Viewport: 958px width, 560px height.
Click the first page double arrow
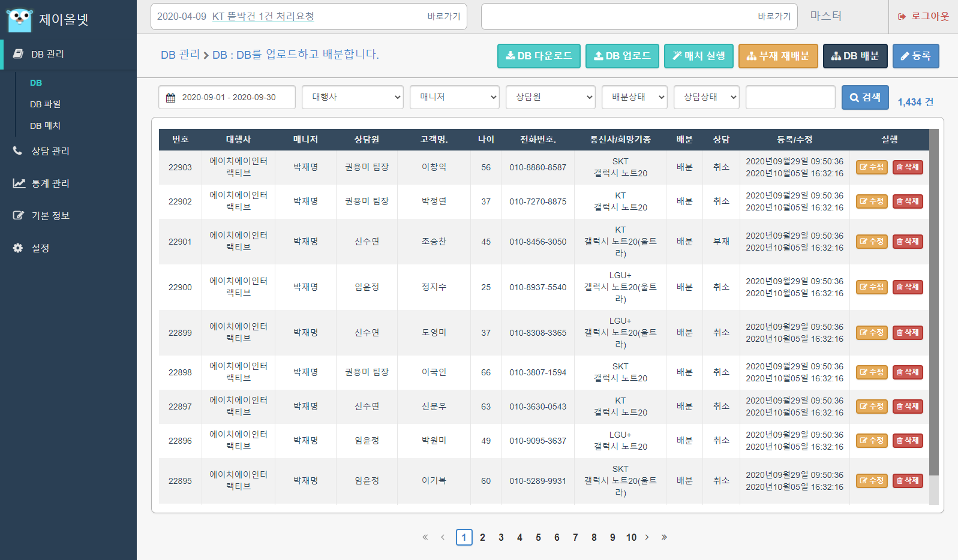point(425,537)
